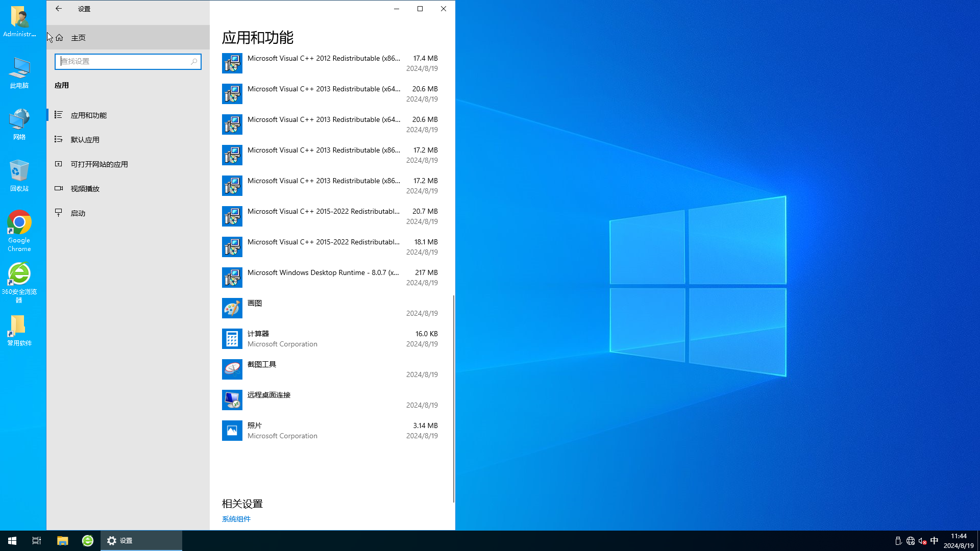Select Visual C++ 2015-2022 entry sized 20.7 MB
Screen dimensions: 980x551
click(330, 216)
